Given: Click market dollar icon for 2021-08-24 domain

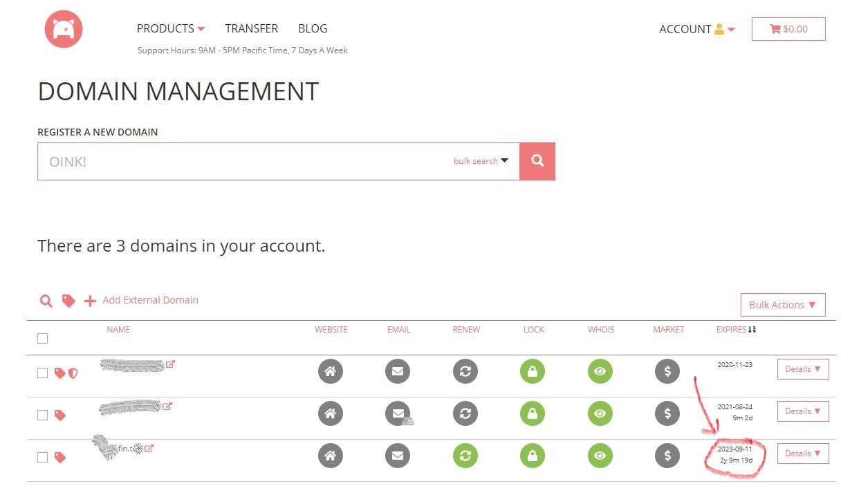Looking at the screenshot, I should point(667,414).
